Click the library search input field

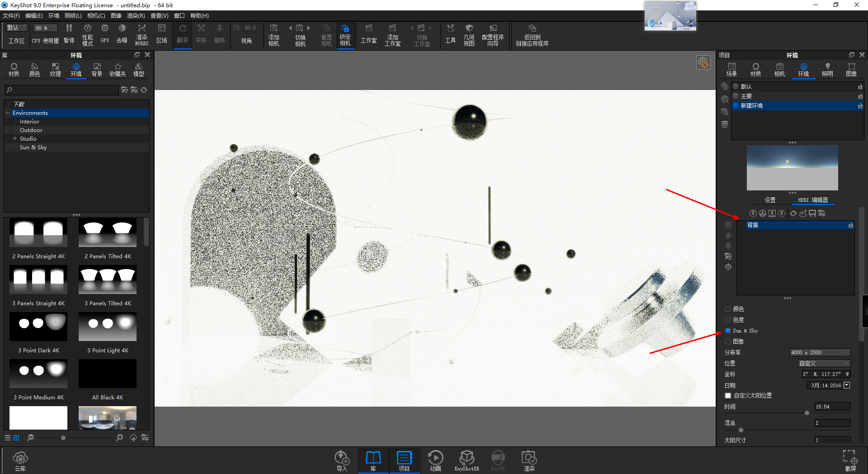coord(61,90)
